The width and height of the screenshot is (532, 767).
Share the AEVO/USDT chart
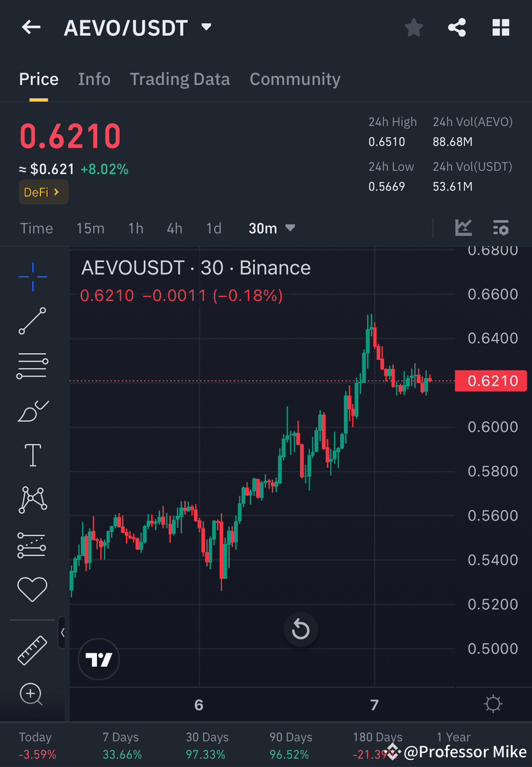coord(457,27)
